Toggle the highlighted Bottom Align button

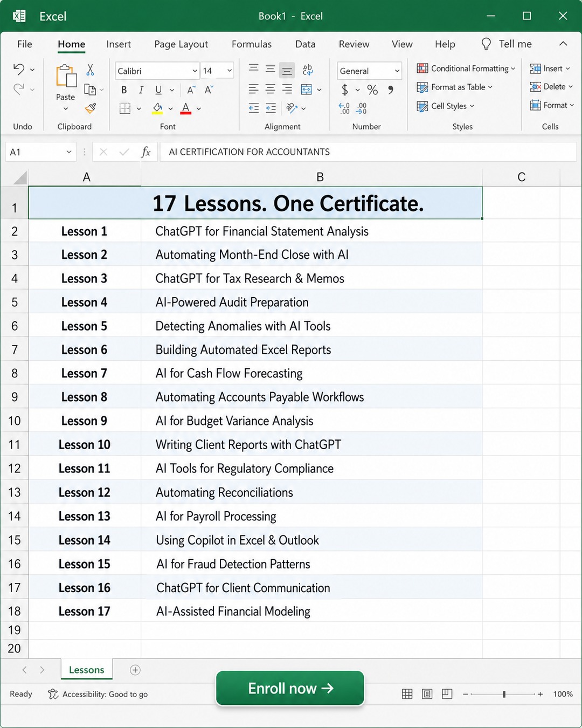coord(287,70)
